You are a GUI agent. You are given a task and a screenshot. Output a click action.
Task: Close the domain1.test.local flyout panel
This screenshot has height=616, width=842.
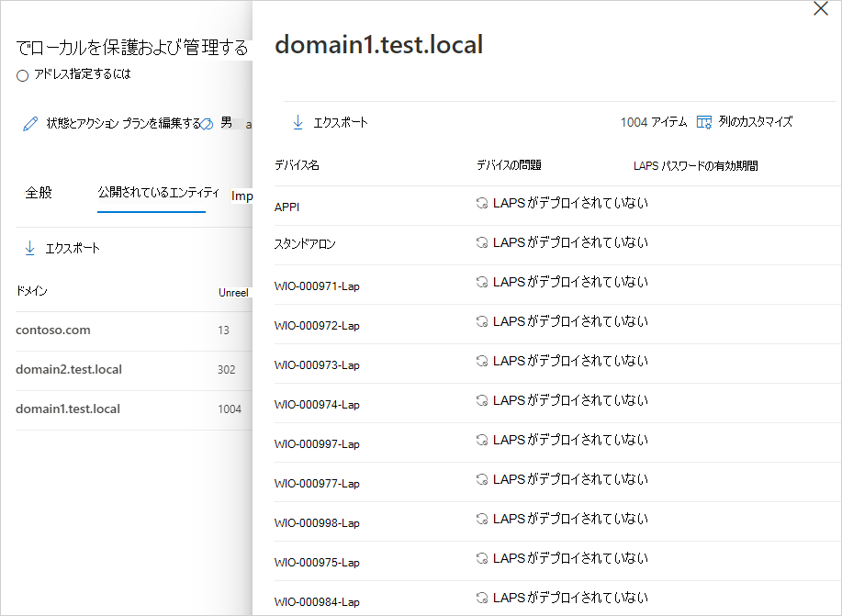coord(821,9)
